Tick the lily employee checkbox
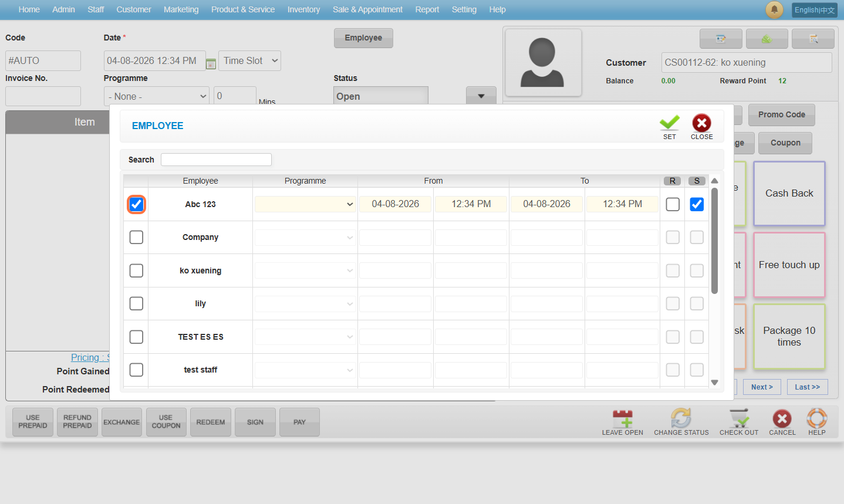The height and width of the screenshot is (504, 844). 136,303
